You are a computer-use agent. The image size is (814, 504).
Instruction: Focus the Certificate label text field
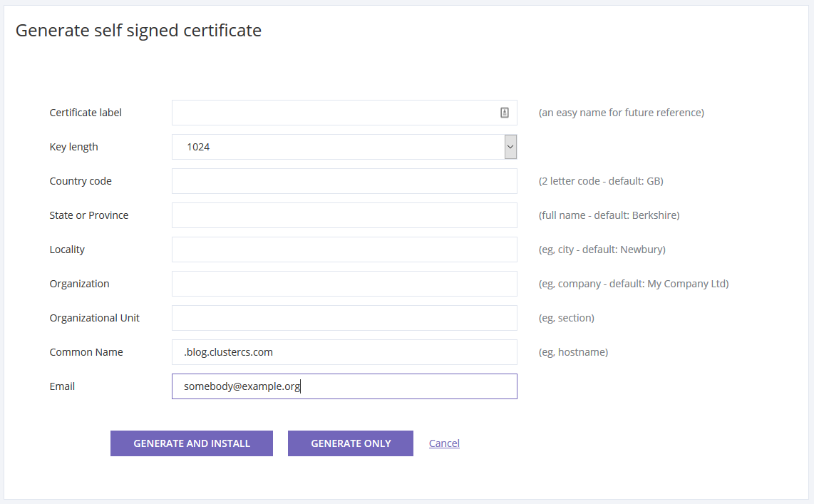click(x=331, y=113)
